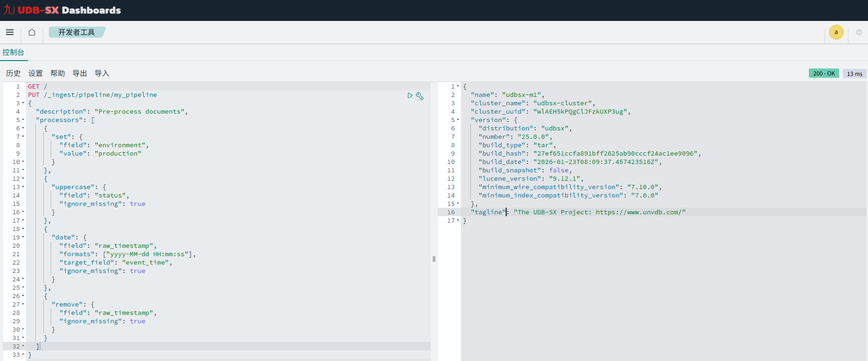Click the build_date value in response
Image resolution: width=868 pixels, height=361 pixels.
coord(595,162)
